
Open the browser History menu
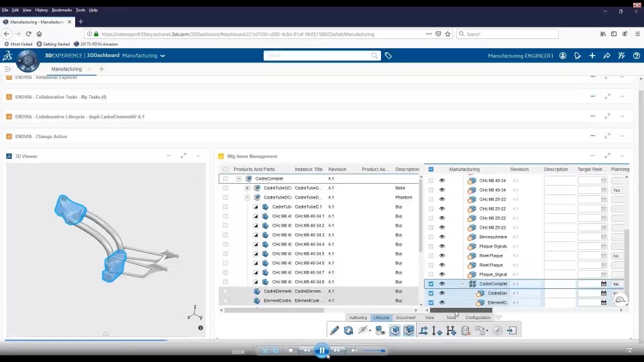42,10
